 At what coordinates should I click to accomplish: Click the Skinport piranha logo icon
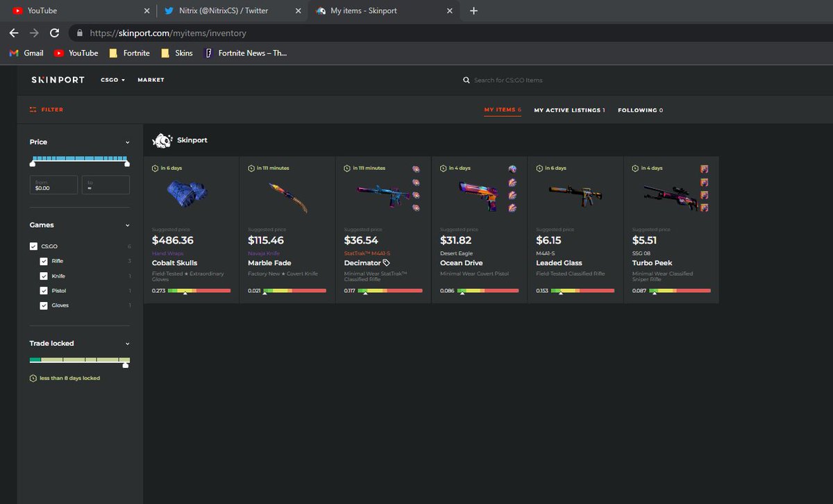[162, 140]
